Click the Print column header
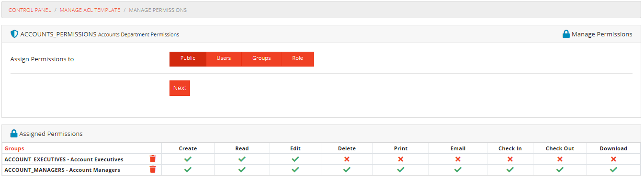644x180 pixels. (401, 148)
